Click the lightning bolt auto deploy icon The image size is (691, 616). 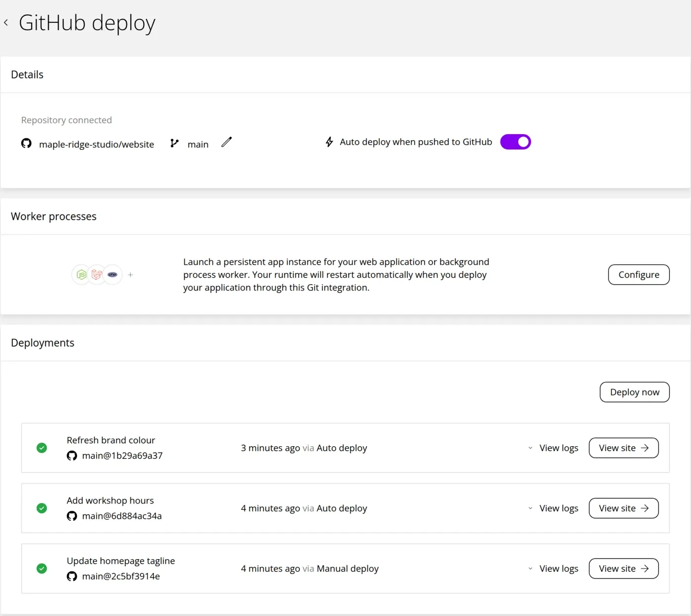click(329, 142)
